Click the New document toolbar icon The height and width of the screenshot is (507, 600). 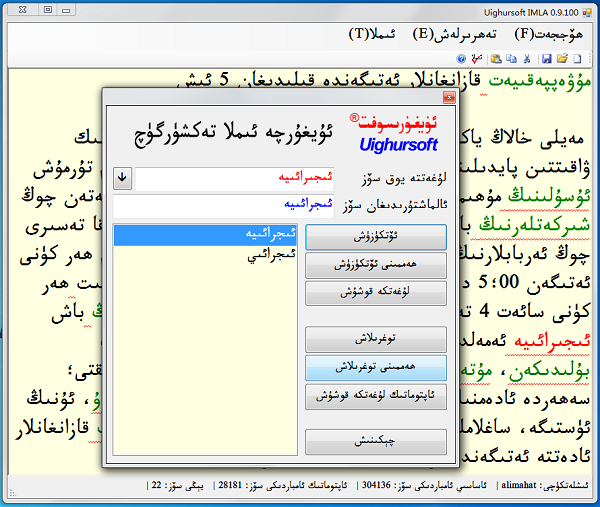577,59
